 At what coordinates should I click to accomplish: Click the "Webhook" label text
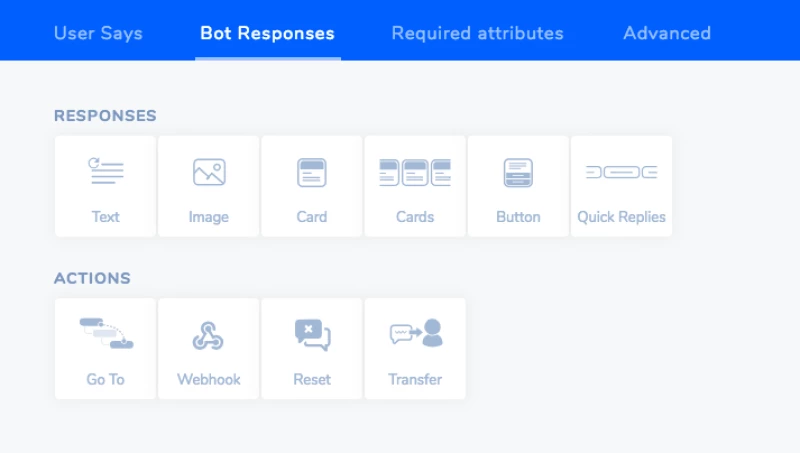click(x=209, y=380)
